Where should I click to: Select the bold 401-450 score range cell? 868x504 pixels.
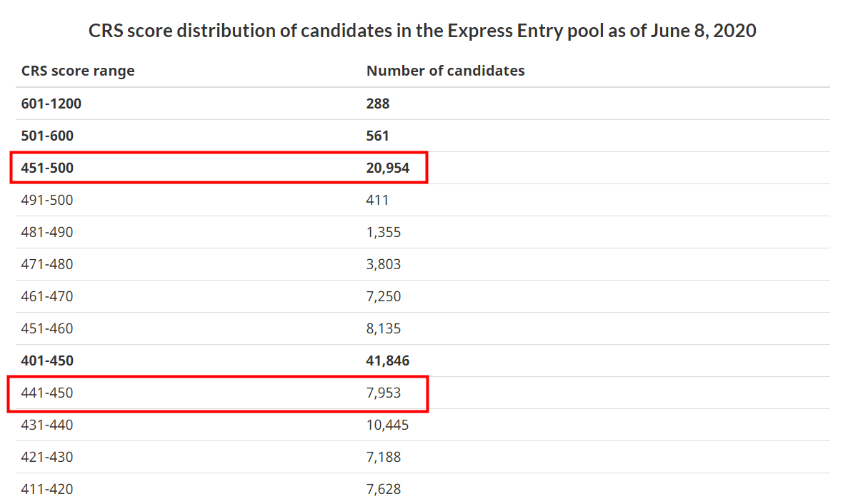click(47, 361)
